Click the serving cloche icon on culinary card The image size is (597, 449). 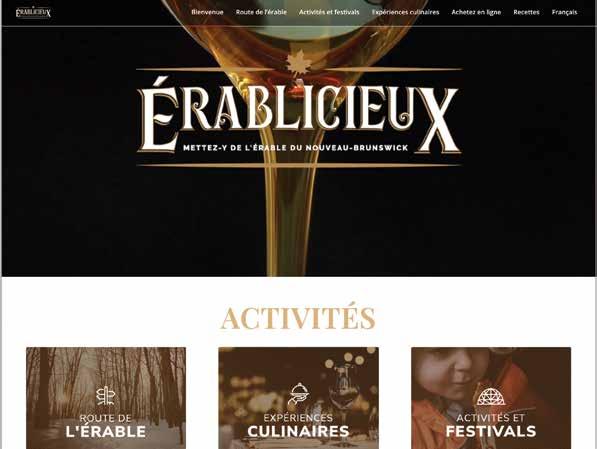point(298,395)
